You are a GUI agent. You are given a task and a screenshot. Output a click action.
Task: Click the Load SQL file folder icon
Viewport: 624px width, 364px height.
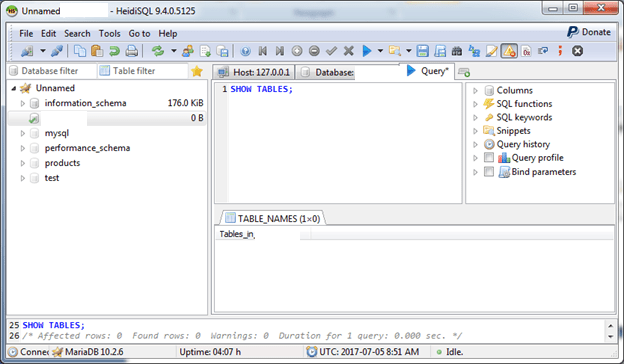point(395,51)
